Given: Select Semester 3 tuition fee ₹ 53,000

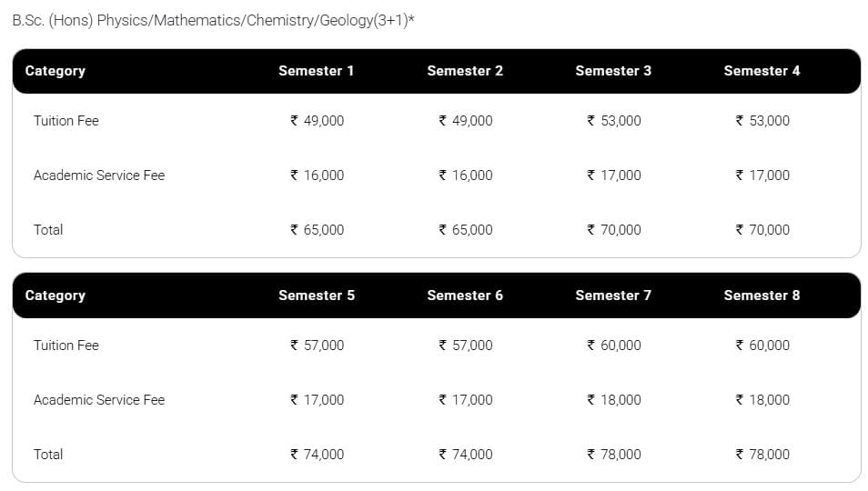Looking at the screenshot, I should (613, 121).
